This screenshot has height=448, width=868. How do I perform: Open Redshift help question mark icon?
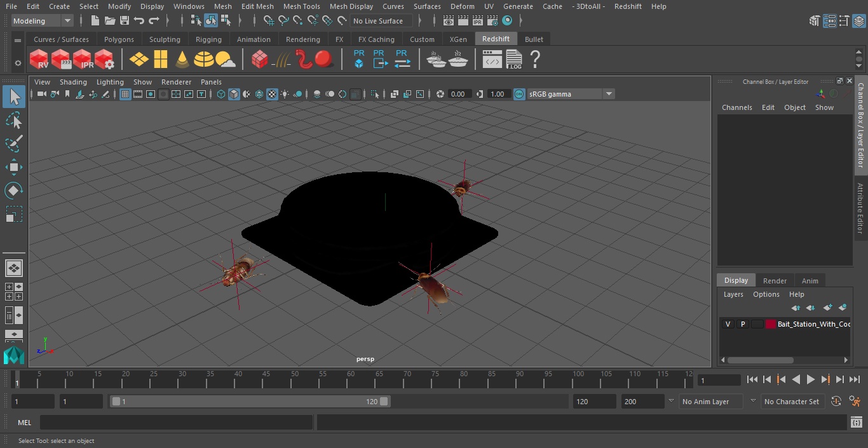[535, 60]
